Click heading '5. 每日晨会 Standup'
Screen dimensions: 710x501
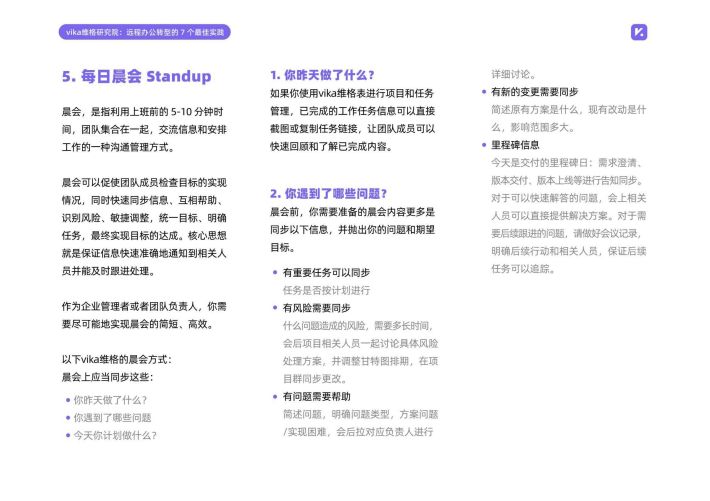pos(136,76)
